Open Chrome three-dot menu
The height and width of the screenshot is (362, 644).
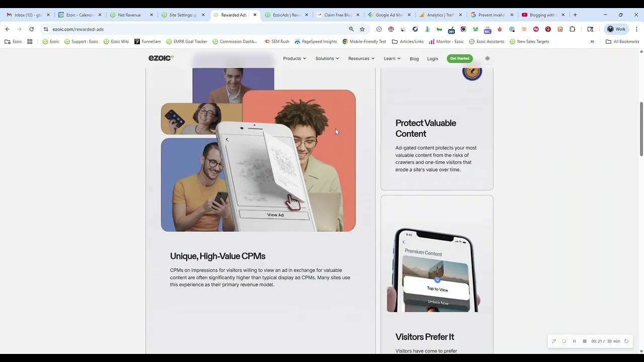(x=636, y=29)
